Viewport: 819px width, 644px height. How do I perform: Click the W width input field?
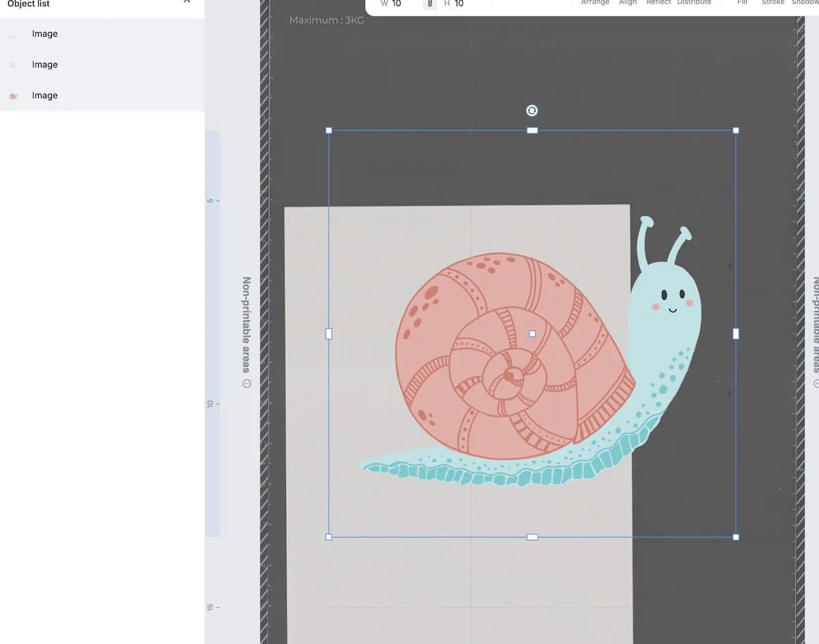pyautogui.click(x=397, y=4)
